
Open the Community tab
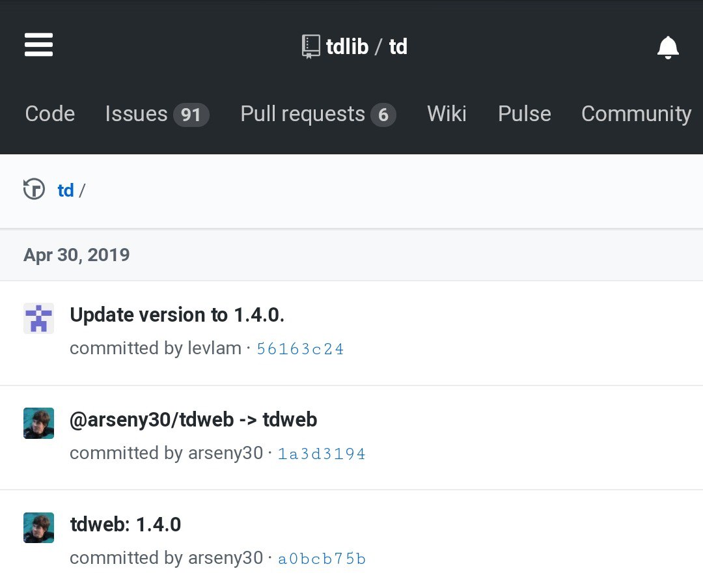(636, 114)
